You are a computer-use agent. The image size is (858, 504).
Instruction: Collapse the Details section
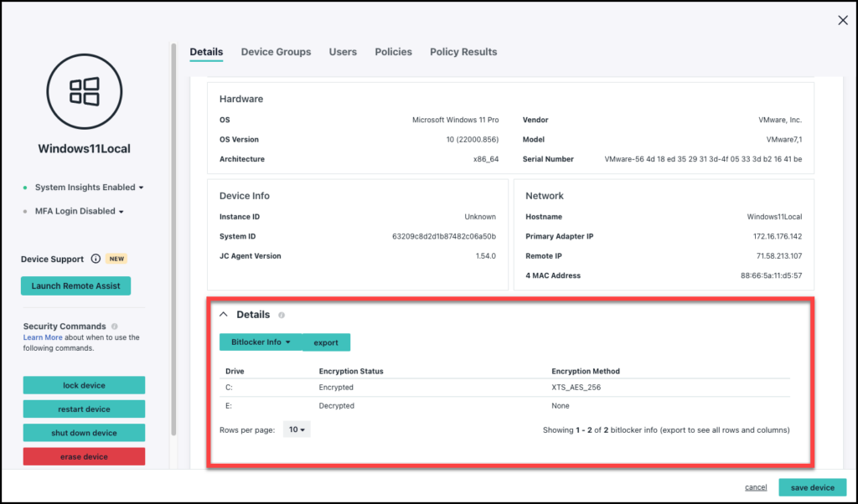(x=224, y=314)
